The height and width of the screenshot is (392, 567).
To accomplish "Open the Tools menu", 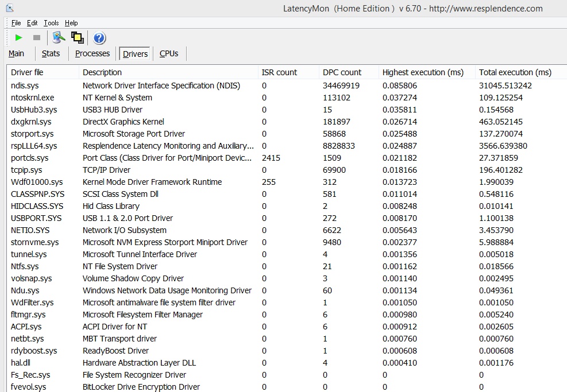I will pyautogui.click(x=51, y=23).
